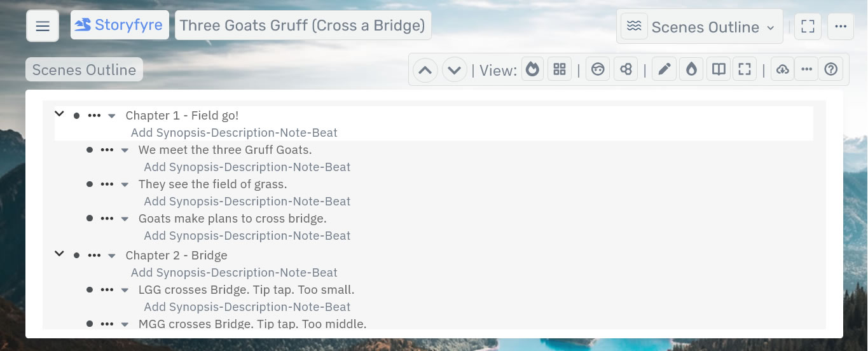Open dropdown triangle beside Goats make plans
This screenshot has width=868, height=351.
tap(125, 219)
